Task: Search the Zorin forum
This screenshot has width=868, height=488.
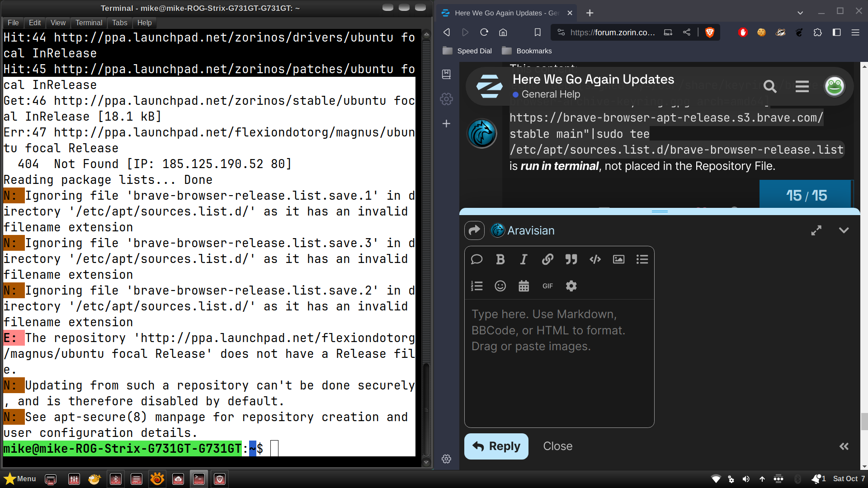Action: [x=770, y=86]
